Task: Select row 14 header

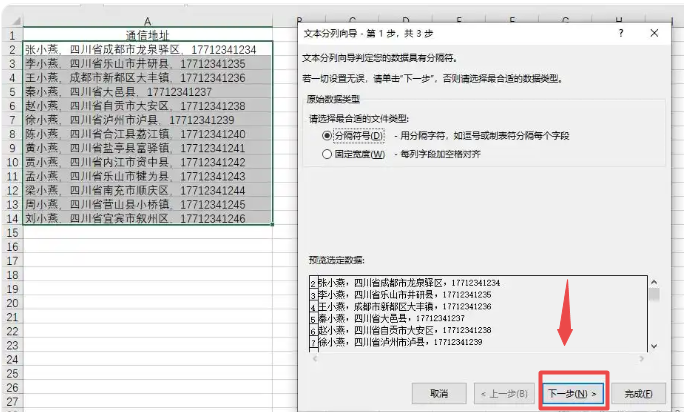Action: tap(10, 217)
